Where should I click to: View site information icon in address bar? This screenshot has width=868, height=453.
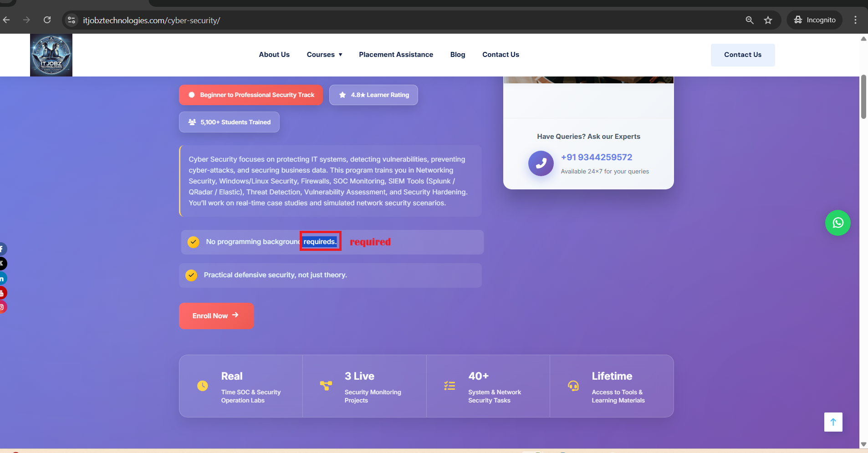coord(71,20)
